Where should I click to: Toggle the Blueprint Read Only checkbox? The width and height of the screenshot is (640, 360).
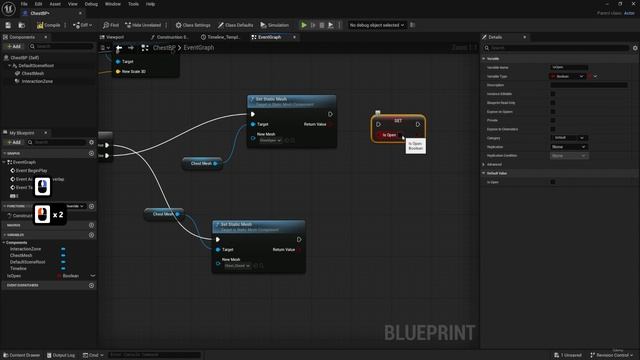tap(553, 103)
